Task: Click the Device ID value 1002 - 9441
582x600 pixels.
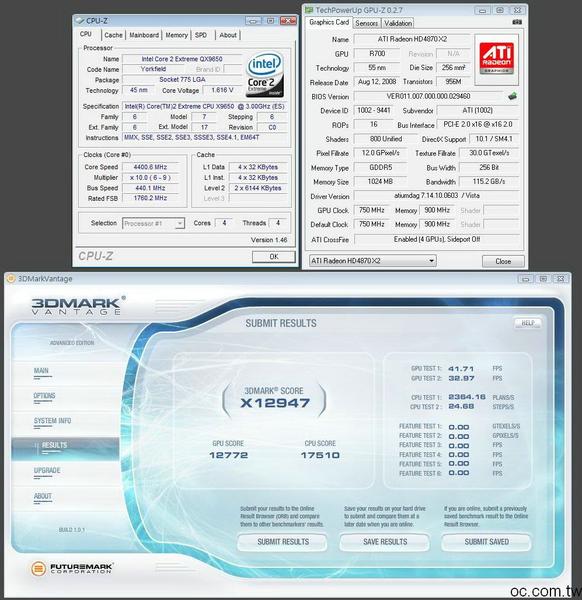Action: pyautogui.click(x=374, y=110)
